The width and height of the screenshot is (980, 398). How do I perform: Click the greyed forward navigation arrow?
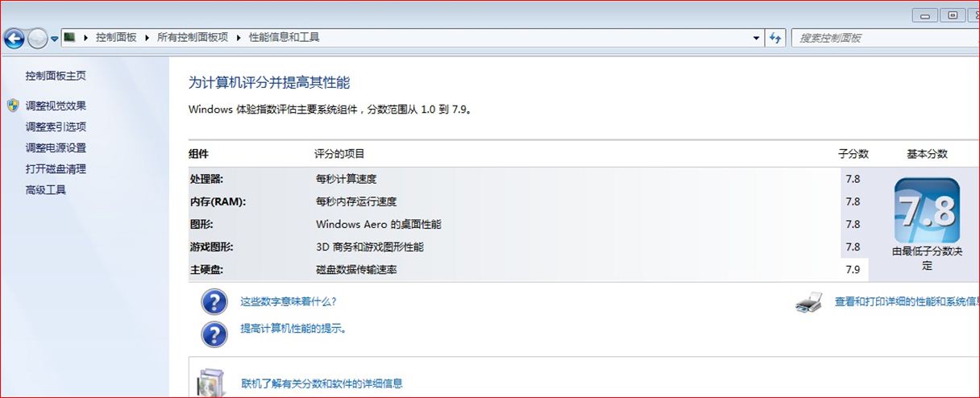click(x=37, y=38)
